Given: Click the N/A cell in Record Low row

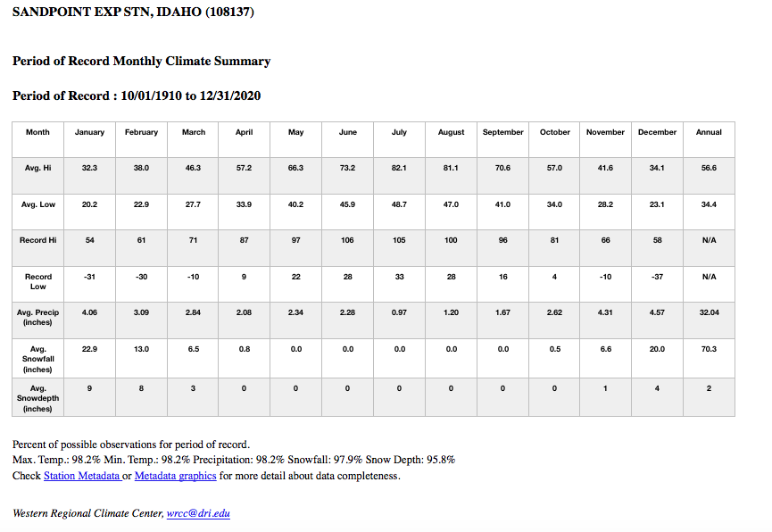Looking at the screenshot, I should [x=709, y=277].
